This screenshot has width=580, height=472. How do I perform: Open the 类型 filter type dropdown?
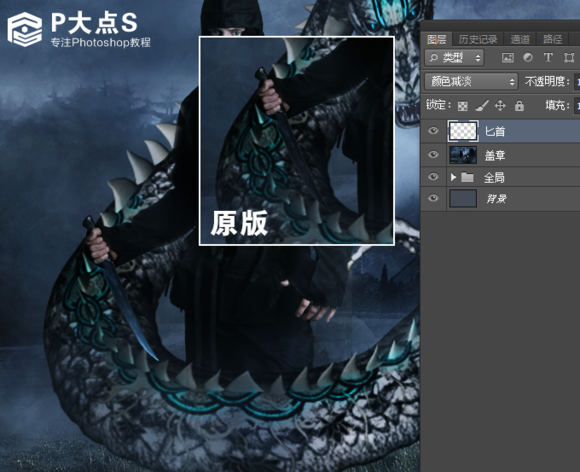click(x=454, y=58)
